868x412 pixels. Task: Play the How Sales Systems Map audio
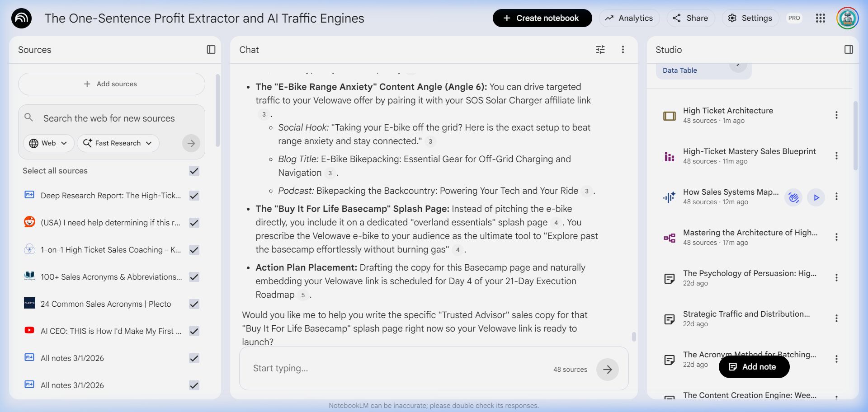pos(816,197)
